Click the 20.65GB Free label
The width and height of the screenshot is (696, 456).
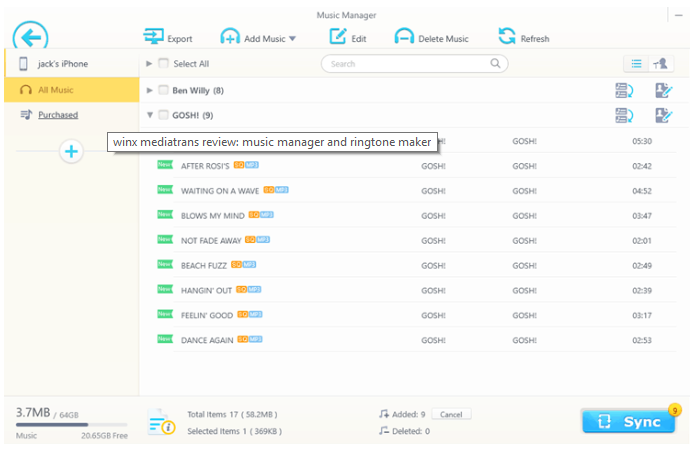coord(104,436)
